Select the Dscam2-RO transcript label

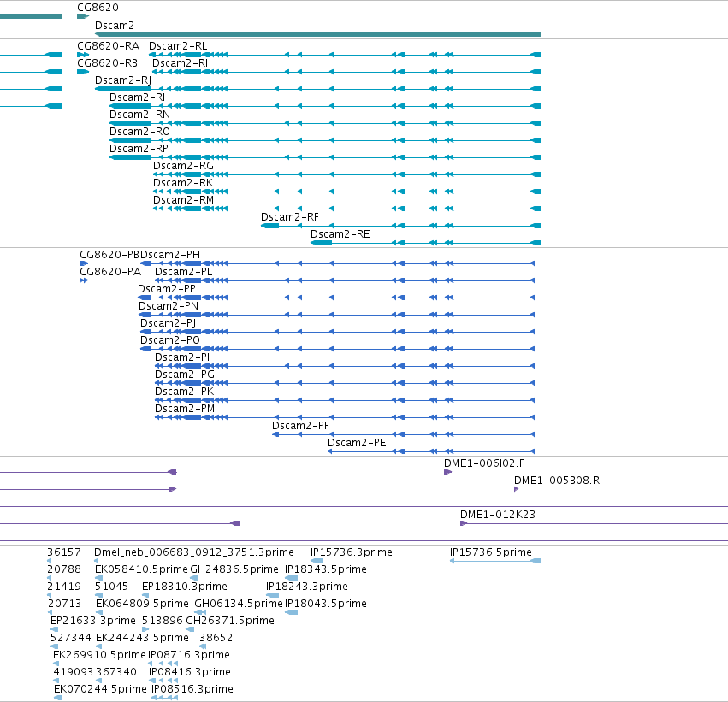point(139,132)
